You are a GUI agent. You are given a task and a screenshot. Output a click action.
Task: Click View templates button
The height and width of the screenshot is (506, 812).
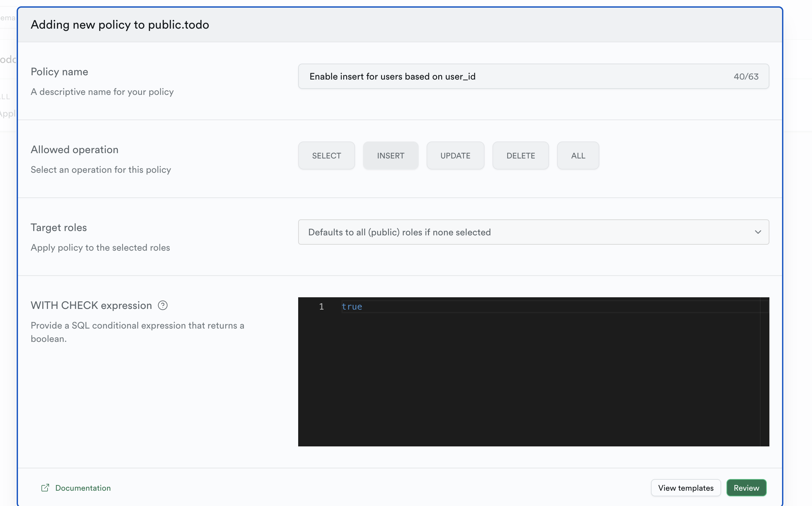coord(686,488)
